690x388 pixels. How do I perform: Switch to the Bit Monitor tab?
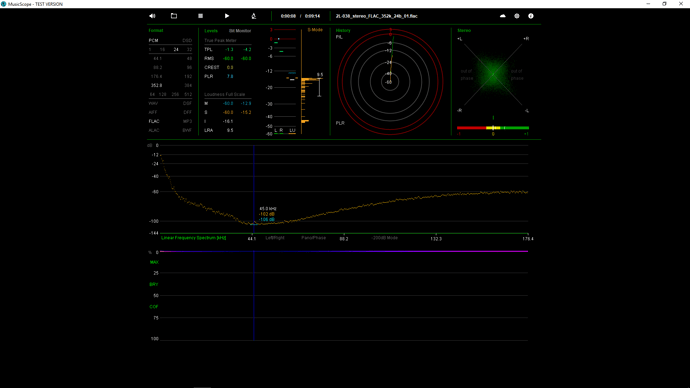[x=240, y=31]
